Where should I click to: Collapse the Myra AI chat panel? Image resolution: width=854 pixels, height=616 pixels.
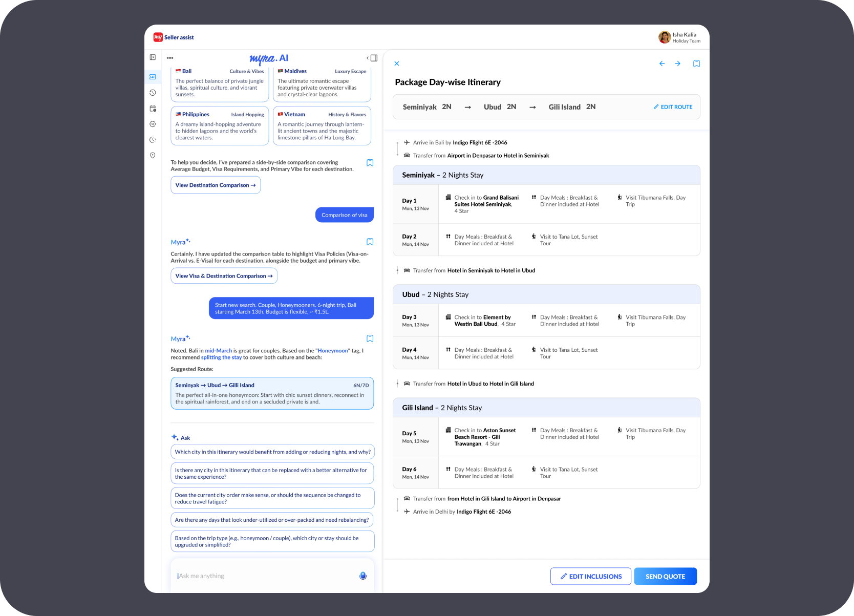372,58
